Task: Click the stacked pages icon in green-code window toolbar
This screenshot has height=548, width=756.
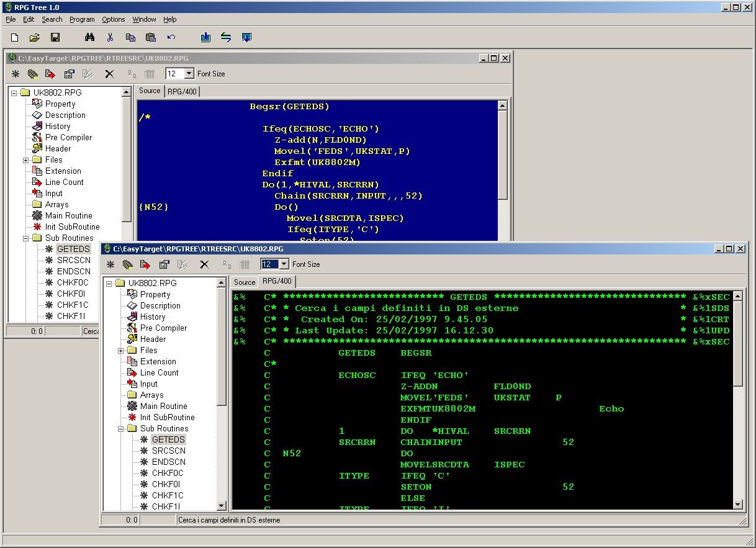Action: point(127,264)
